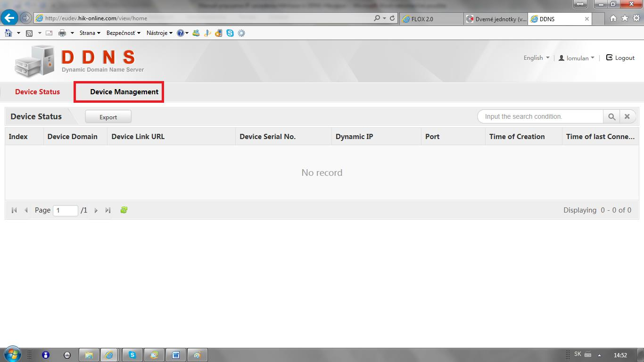Switch to the Dverné jednotky tab
This screenshot has height=362, width=644.
[x=496, y=19]
